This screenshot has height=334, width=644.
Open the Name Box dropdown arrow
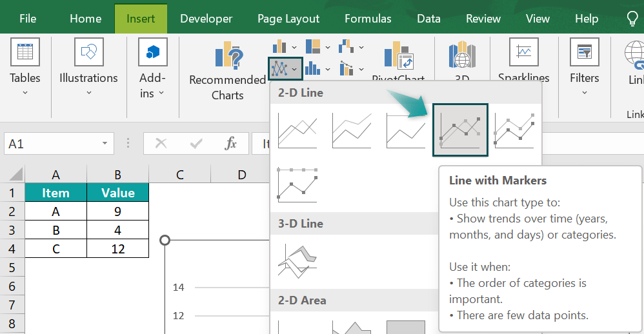(105, 143)
